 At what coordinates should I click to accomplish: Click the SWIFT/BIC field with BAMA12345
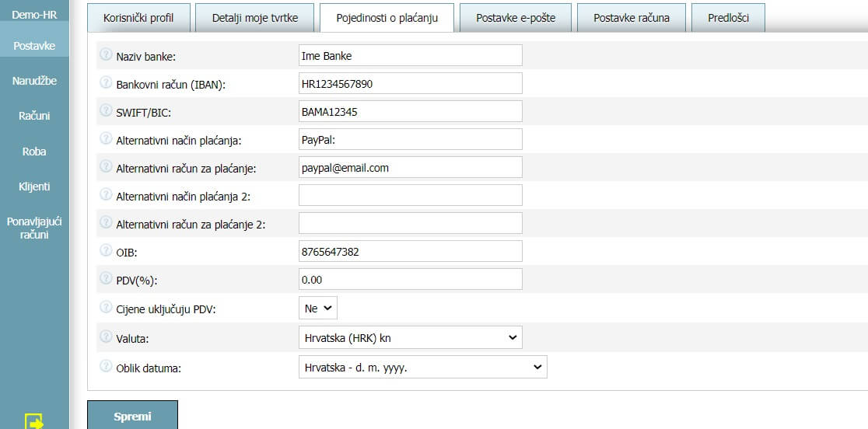click(x=410, y=111)
